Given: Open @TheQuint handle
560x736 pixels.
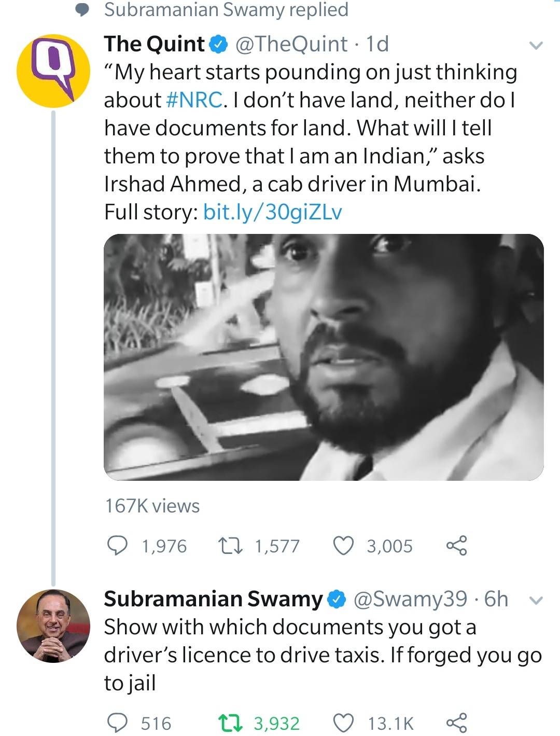Looking at the screenshot, I should tap(291, 44).
